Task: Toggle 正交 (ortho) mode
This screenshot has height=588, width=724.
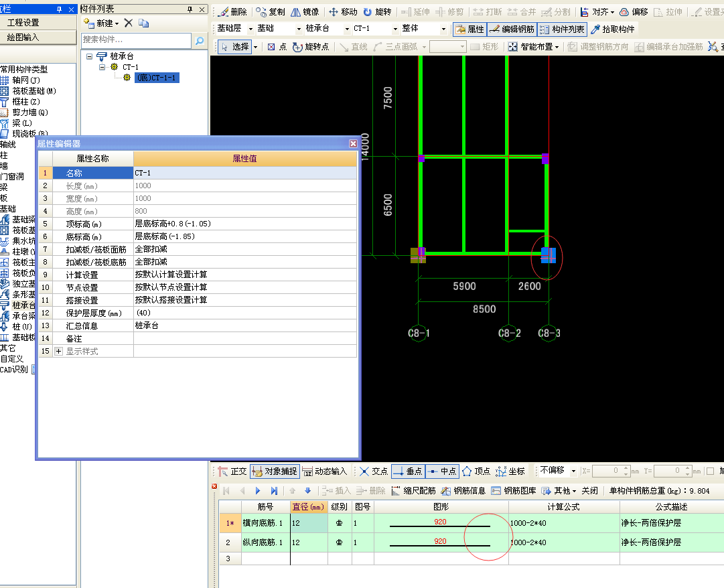Action: (232, 471)
